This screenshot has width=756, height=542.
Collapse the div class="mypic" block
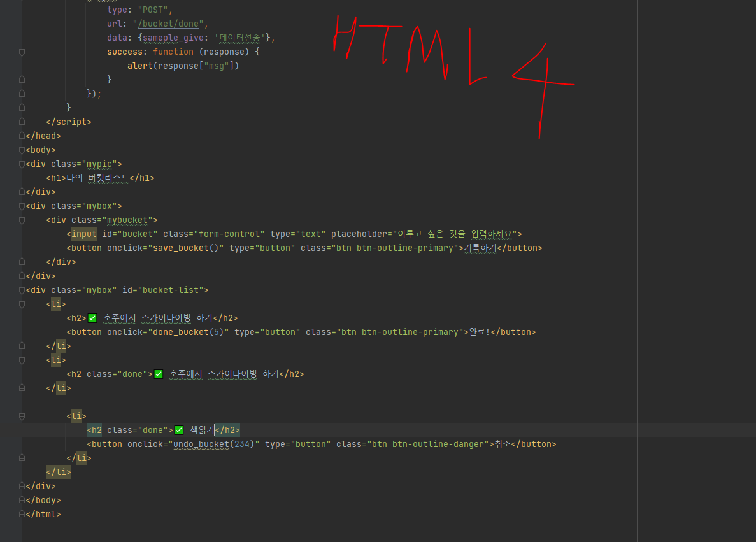22,164
